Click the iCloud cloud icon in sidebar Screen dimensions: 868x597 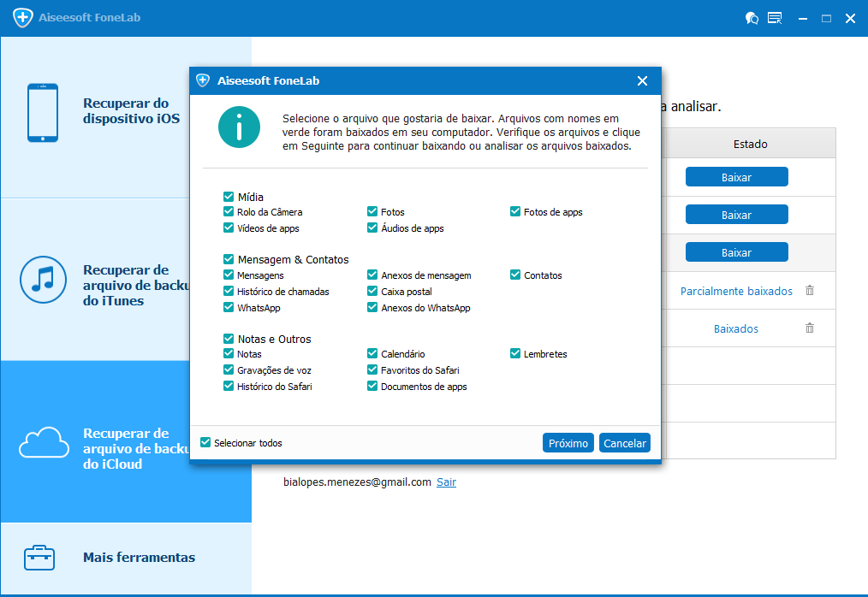43,443
